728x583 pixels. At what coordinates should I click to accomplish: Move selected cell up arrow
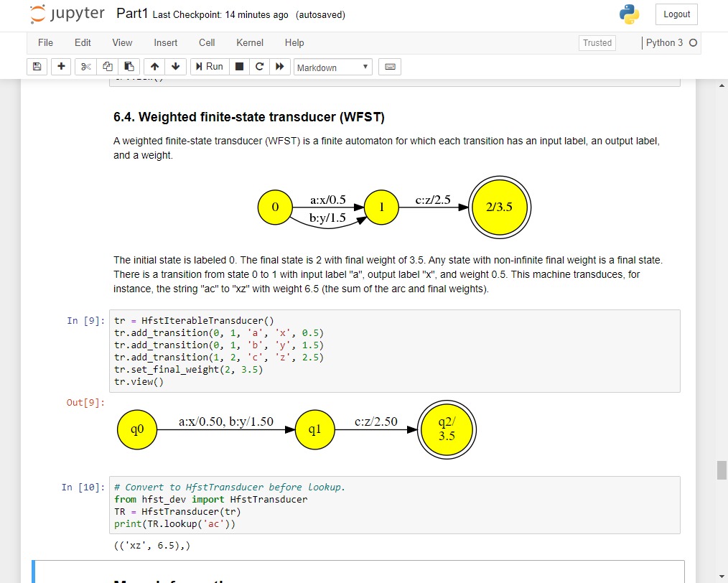tap(155, 67)
